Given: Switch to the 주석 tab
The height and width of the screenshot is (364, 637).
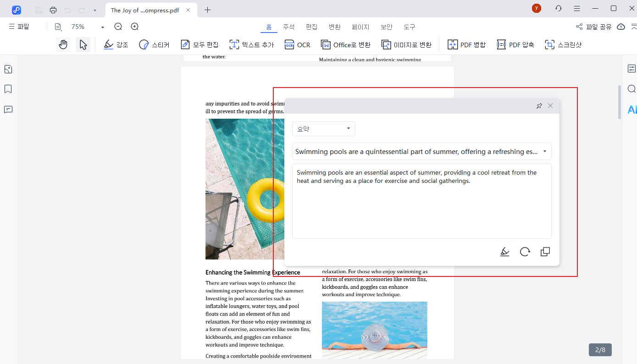Looking at the screenshot, I should pos(288,27).
